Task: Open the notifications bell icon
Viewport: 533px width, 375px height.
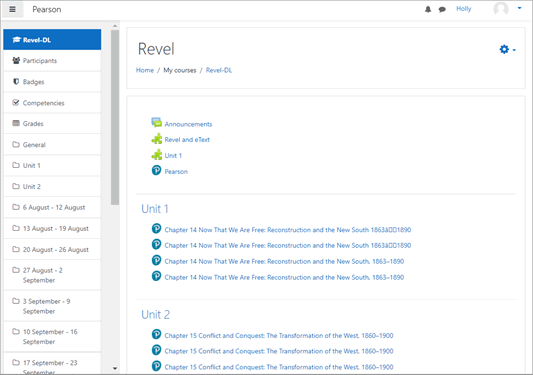Action: click(428, 10)
